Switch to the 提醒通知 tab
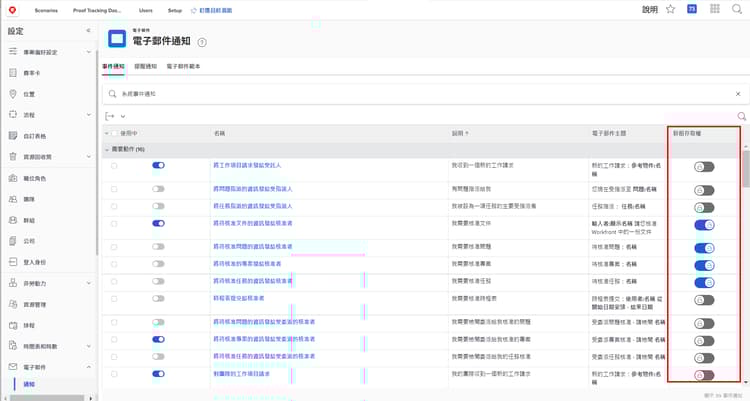Image resolution: width=750 pixels, height=401 pixels. (145, 67)
